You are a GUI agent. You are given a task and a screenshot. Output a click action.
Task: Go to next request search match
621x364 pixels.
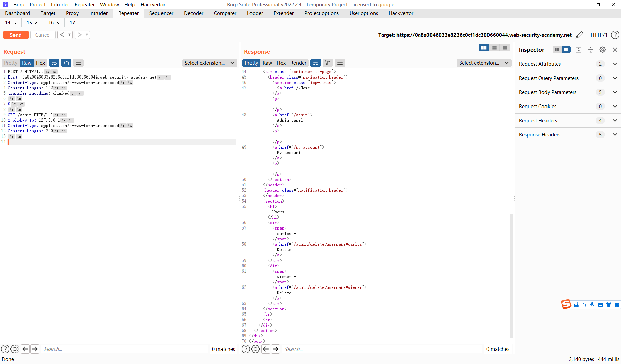pyautogui.click(x=35, y=349)
